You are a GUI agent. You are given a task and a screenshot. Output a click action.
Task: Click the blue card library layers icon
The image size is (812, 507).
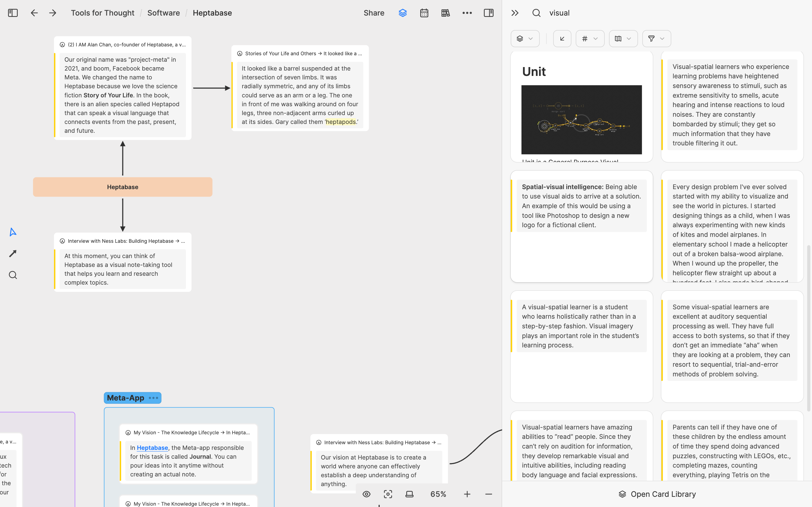point(403,13)
